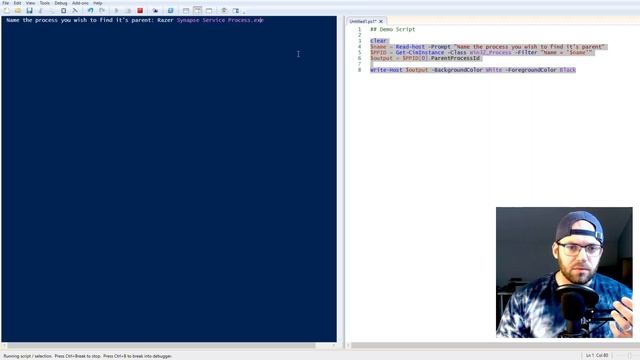Show the script pane on top
Image resolution: width=640 pixels, height=360 pixels.
[x=186, y=11]
